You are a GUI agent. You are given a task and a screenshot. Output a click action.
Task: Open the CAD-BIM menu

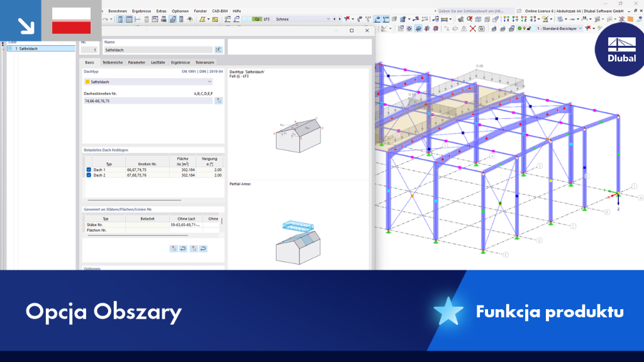219,11
